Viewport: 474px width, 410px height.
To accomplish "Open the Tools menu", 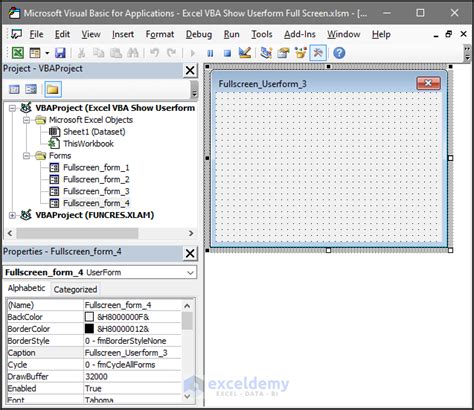I will click(262, 34).
